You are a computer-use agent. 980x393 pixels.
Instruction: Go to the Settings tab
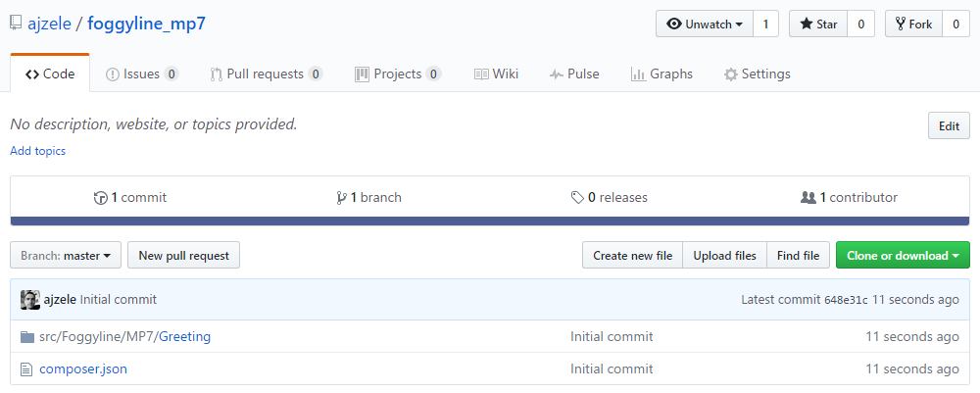pyautogui.click(x=757, y=74)
